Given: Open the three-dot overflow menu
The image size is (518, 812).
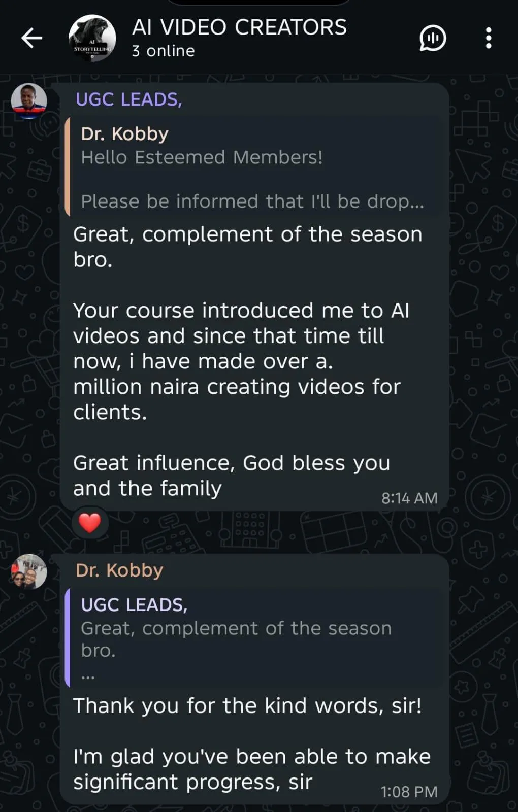Looking at the screenshot, I should pyautogui.click(x=488, y=38).
